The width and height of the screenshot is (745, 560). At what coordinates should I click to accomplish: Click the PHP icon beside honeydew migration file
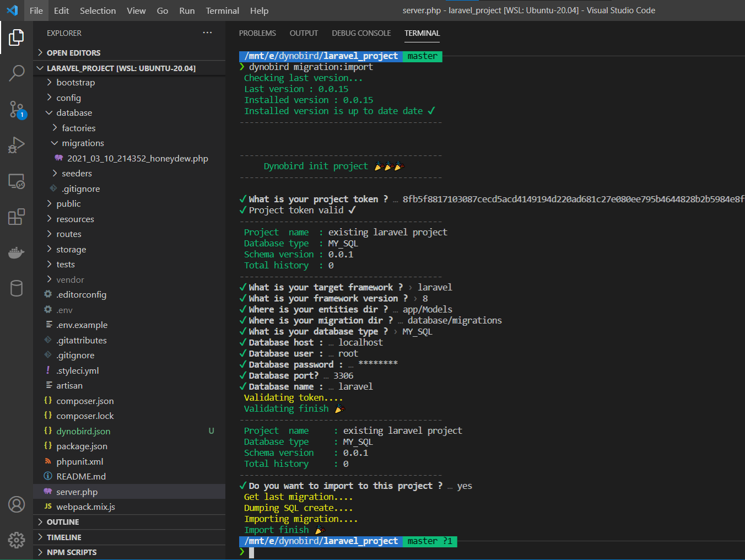click(59, 158)
